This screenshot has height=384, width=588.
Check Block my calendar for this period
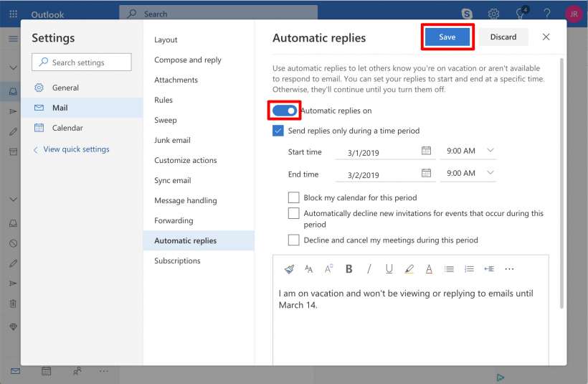pyautogui.click(x=293, y=197)
